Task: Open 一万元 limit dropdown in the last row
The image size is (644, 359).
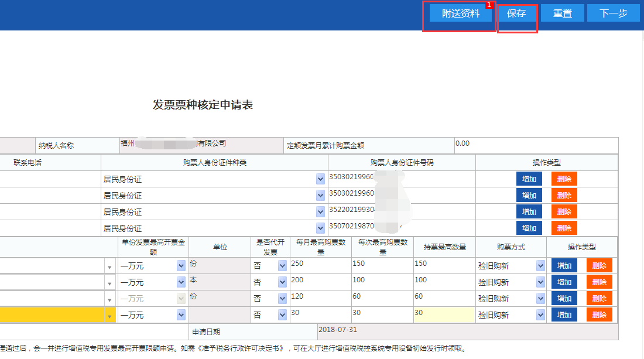Action: tap(181, 315)
